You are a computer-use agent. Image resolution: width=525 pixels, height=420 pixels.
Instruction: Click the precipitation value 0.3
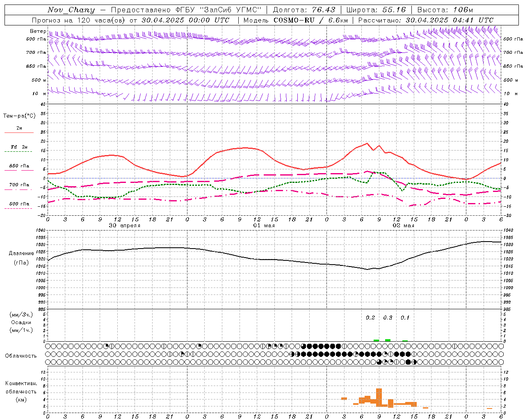tap(388, 317)
